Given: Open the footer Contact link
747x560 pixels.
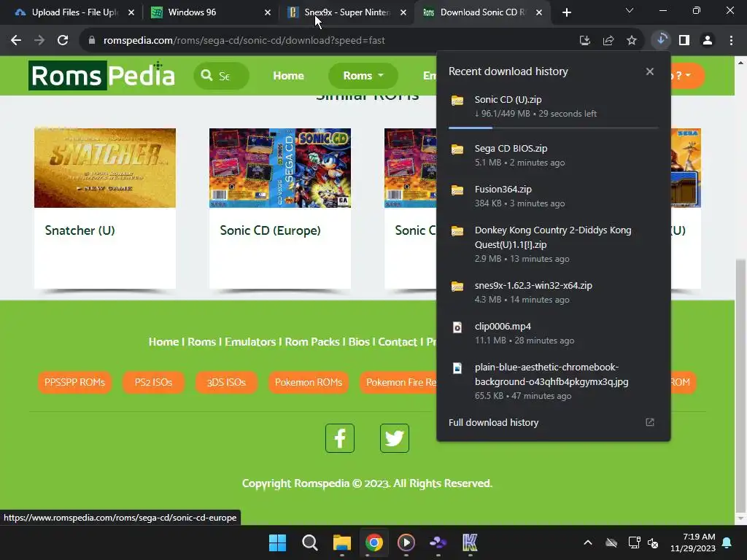Looking at the screenshot, I should tap(398, 342).
